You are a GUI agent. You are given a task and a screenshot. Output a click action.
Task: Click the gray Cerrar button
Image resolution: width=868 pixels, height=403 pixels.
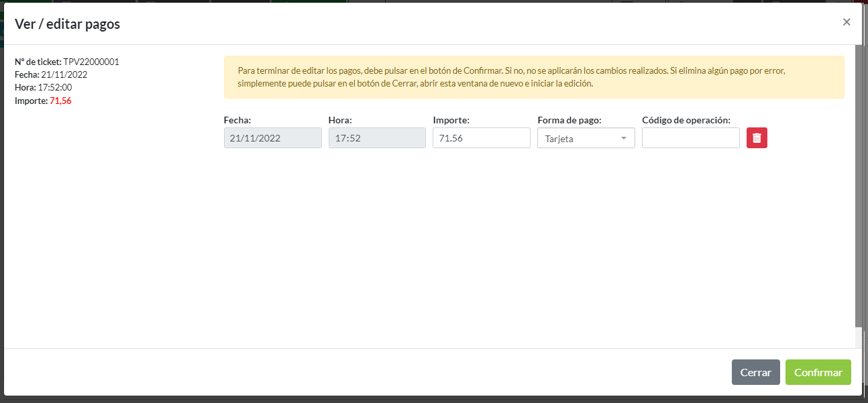tap(755, 372)
